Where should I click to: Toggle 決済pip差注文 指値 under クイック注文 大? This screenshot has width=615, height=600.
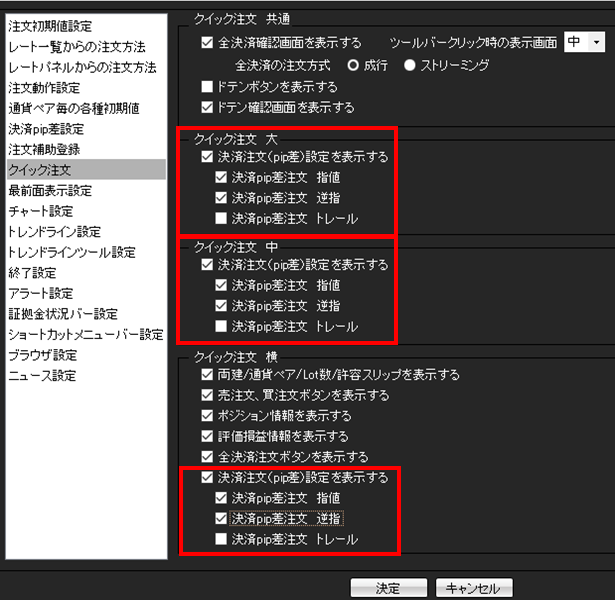click(x=221, y=177)
